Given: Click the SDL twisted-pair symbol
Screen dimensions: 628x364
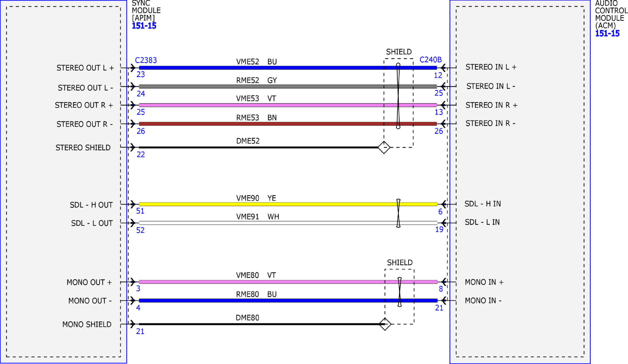Looking at the screenshot, I should (398, 213).
